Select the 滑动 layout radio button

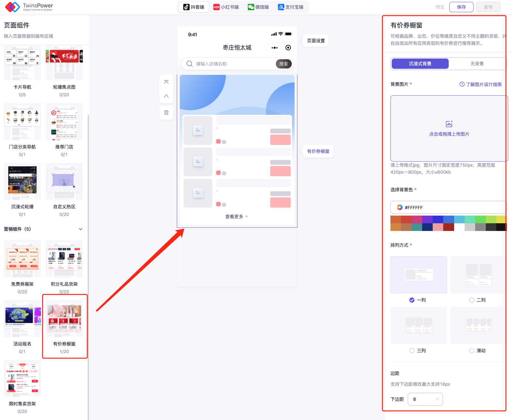tap(472, 351)
